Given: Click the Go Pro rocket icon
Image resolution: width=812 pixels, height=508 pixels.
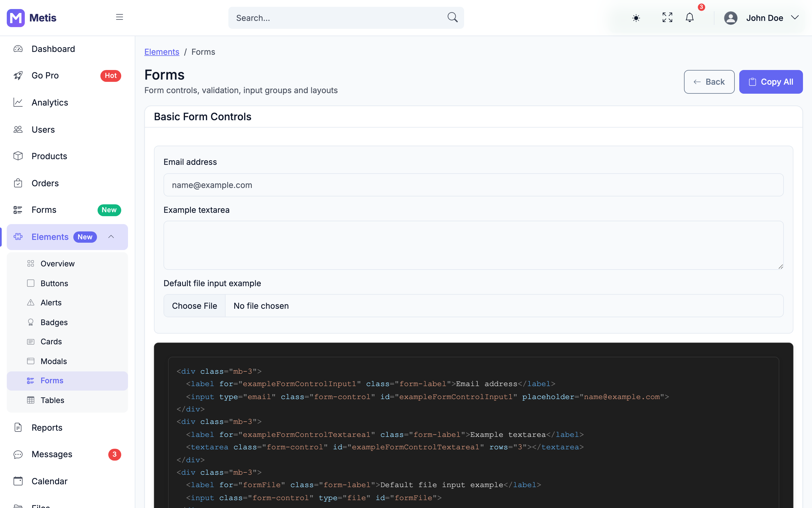Looking at the screenshot, I should tap(18, 76).
